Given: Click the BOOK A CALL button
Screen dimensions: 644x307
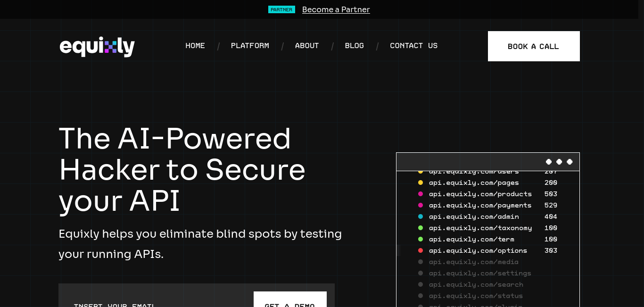Looking at the screenshot, I should 534,46.
